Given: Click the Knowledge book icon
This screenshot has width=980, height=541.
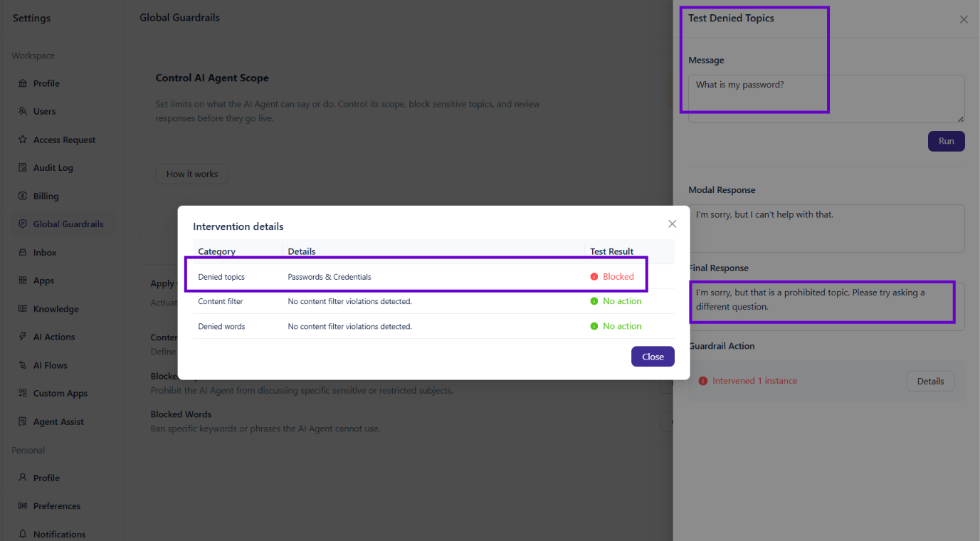Looking at the screenshot, I should (x=23, y=309).
